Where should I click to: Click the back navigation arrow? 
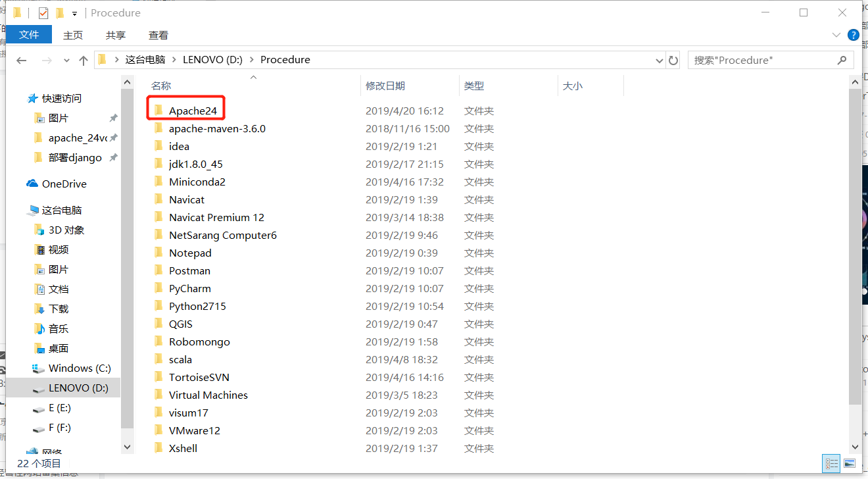click(x=21, y=60)
